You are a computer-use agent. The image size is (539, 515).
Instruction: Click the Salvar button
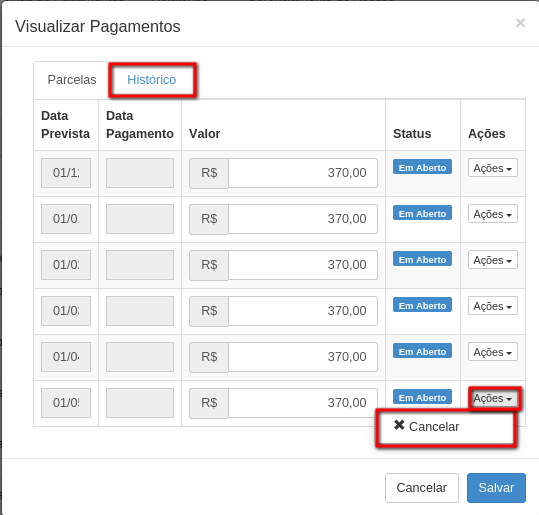[496, 487]
